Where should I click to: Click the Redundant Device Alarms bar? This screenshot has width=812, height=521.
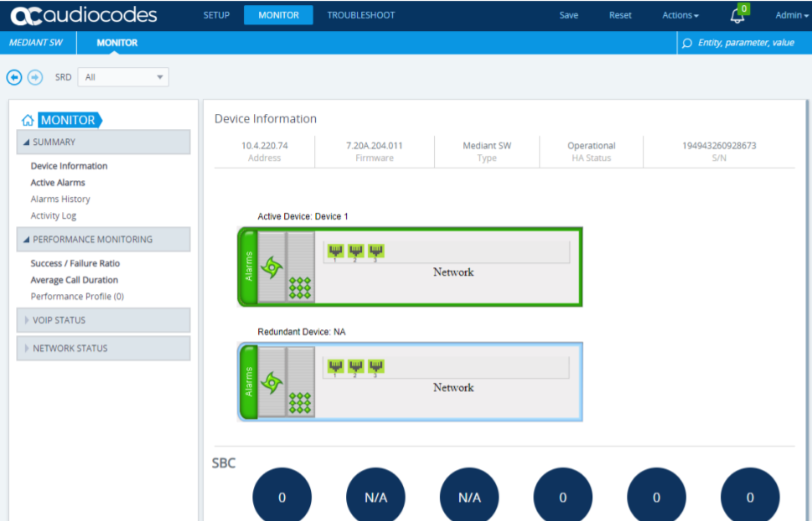point(249,382)
